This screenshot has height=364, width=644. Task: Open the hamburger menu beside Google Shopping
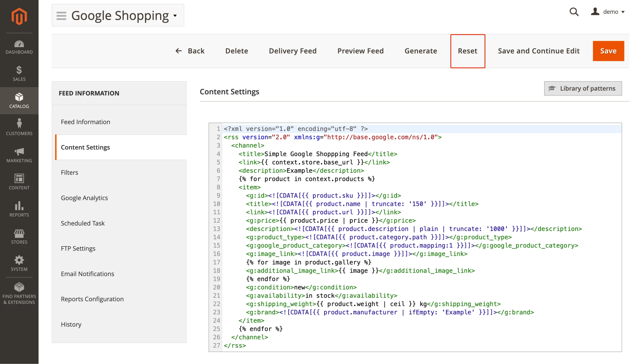tap(61, 16)
